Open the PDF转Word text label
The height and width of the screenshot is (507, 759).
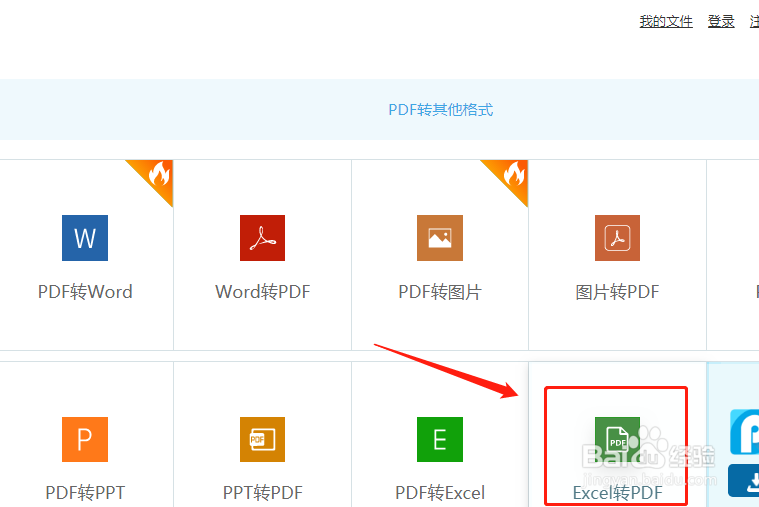coord(85,292)
